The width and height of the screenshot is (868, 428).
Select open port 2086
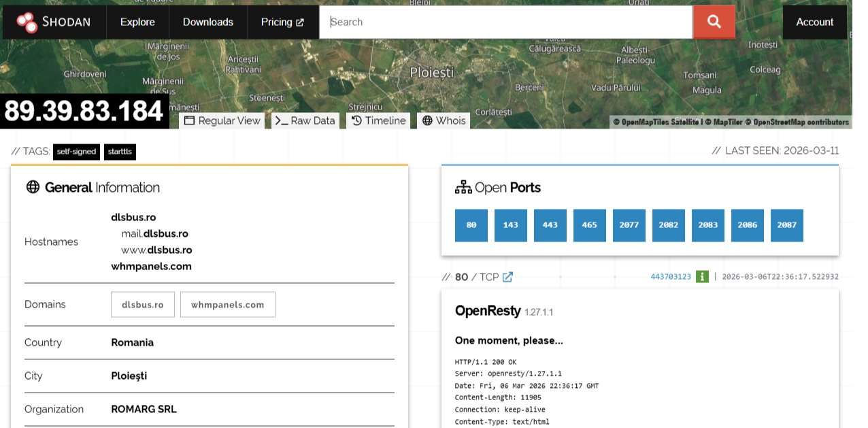click(748, 225)
